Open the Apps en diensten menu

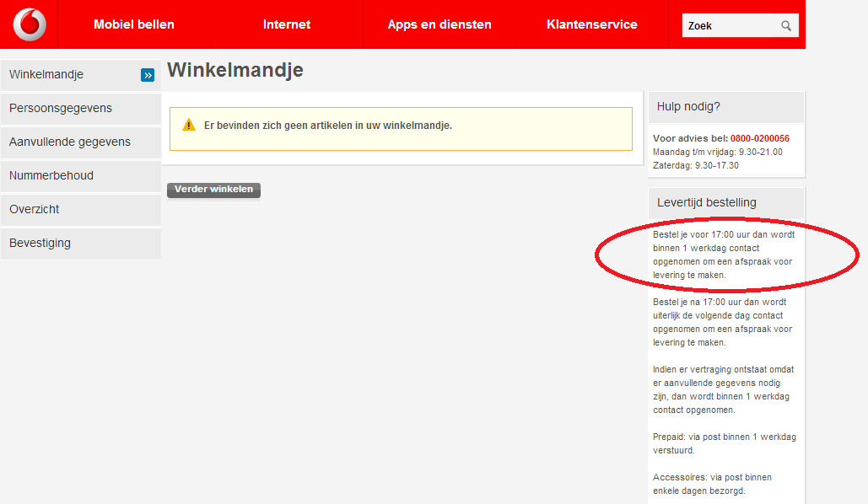coord(439,24)
